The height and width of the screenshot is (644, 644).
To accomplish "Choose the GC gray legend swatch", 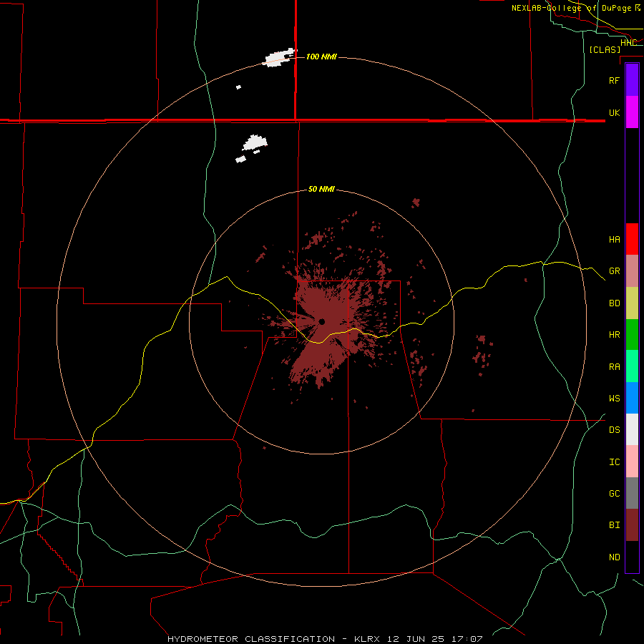I will (x=632, y=493).
